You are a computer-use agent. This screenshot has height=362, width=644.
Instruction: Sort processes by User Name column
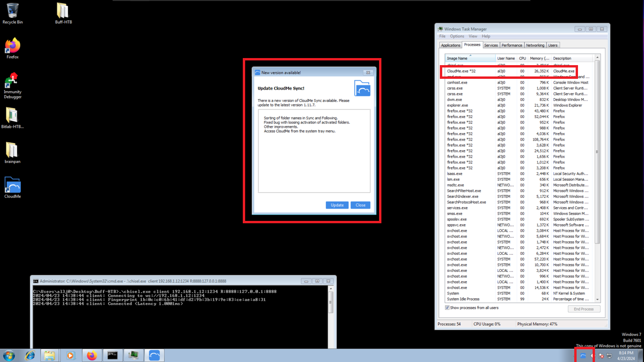pyautogui.click(x=506, y=59)
